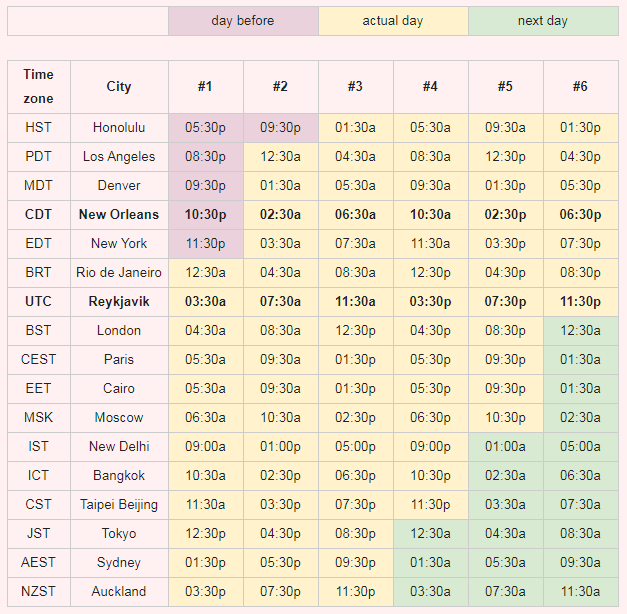Click Denver's 09:30a cell in column #4
The height and width of the screenshot is (614, 627).
coord(431,186)
